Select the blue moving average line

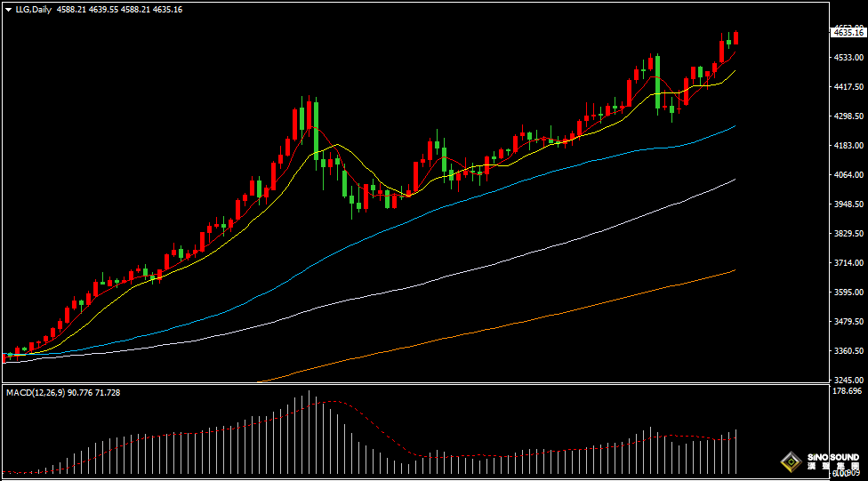pos(534,176)
